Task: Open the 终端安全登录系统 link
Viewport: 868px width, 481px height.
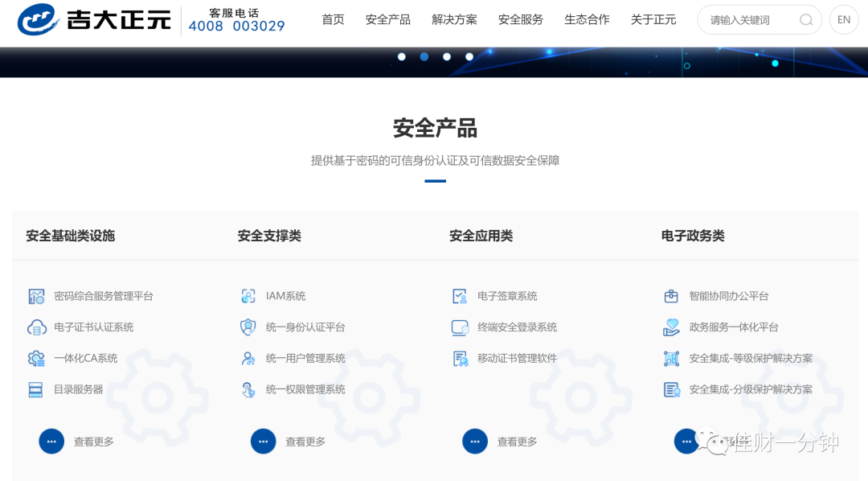Action: [x=517, y=327]
